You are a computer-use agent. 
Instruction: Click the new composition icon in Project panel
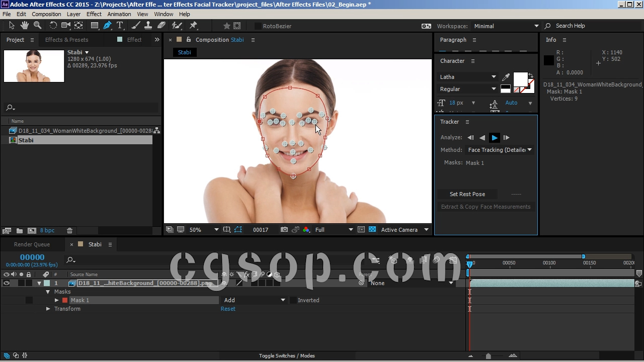32,231
